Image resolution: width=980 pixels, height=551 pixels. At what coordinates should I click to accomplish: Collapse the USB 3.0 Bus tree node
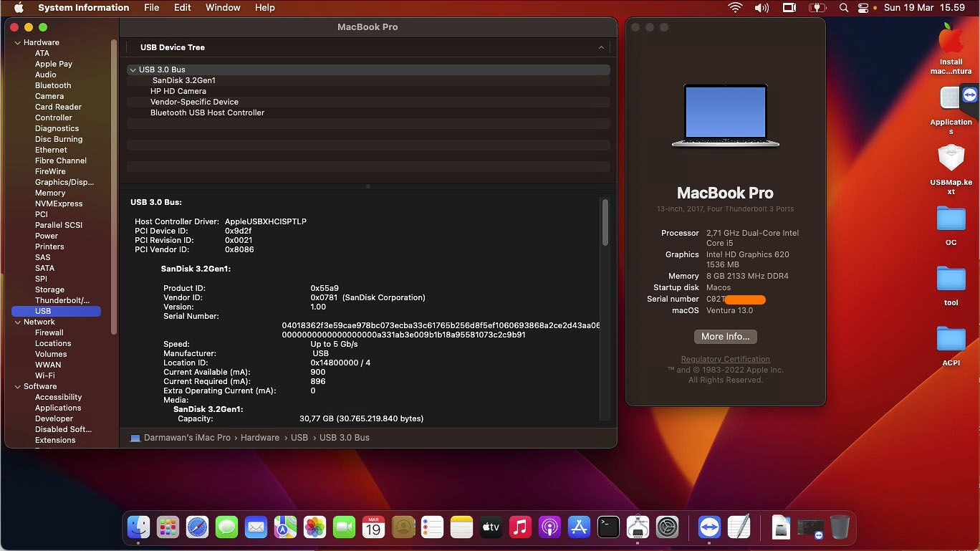pyautogui.click(x=133, y=70)
